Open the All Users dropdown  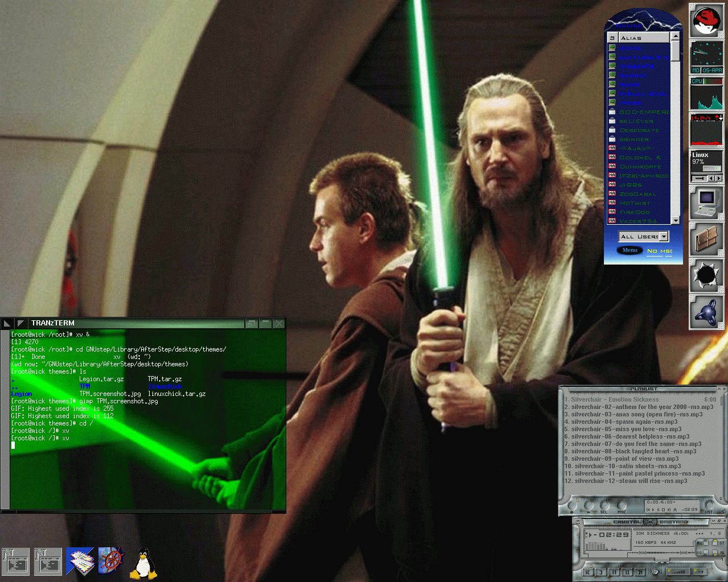pyautogui.click(x=644, y=236)
